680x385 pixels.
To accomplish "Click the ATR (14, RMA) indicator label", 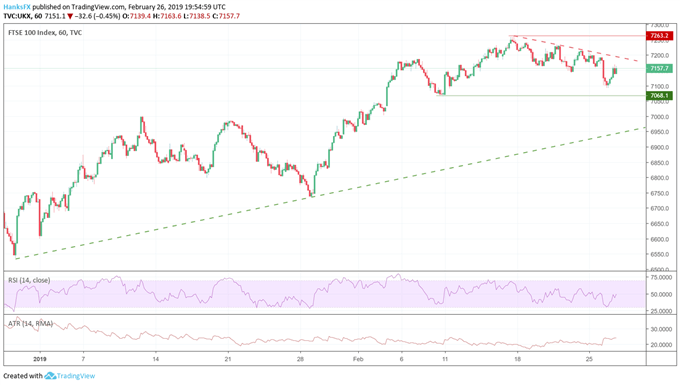I will (30, 324).
